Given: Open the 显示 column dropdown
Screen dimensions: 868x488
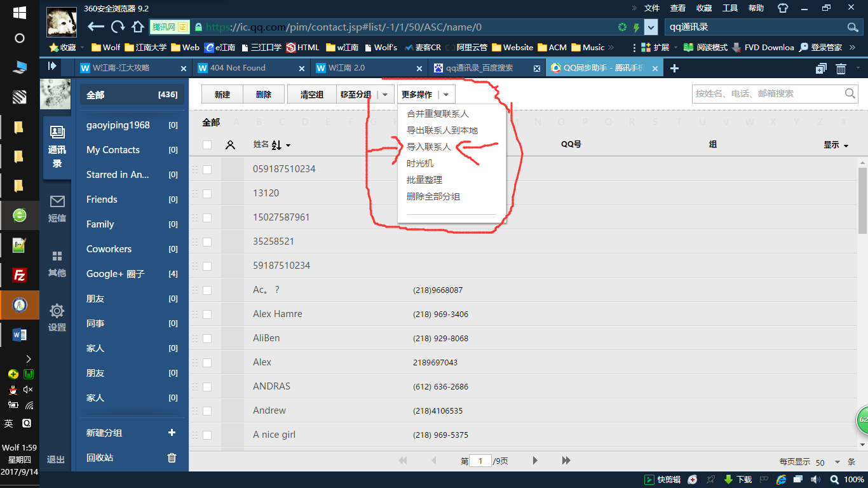Looking at the screenshot, I should pyautogui.click(x=836, y=146).
